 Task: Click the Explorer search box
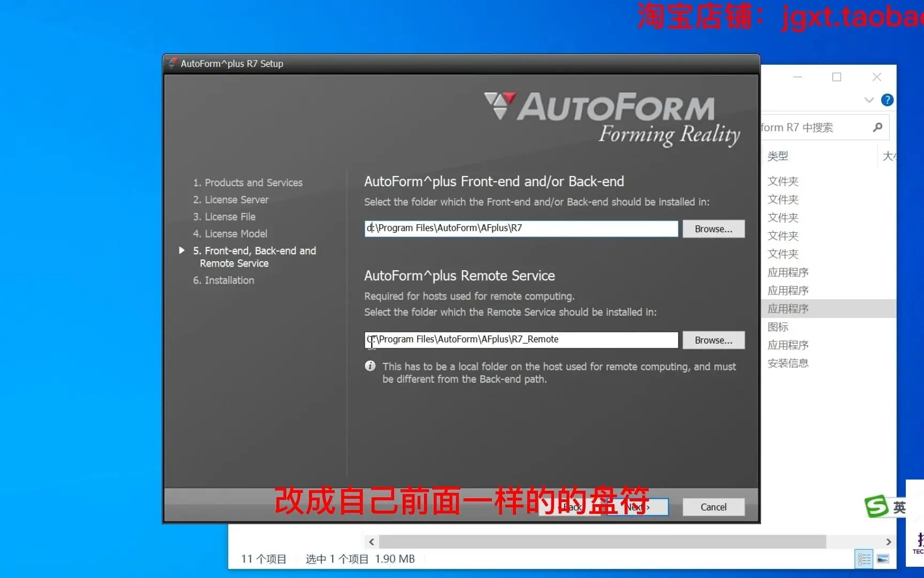[x=824, y=127]
